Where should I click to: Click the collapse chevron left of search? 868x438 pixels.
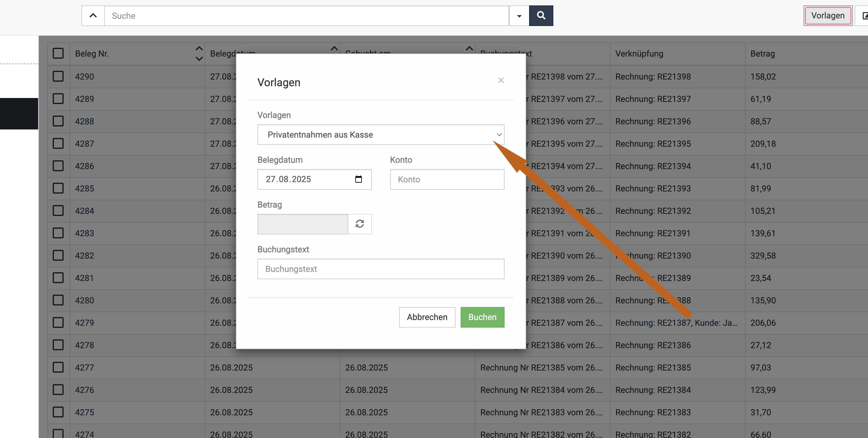click(93, 15)
